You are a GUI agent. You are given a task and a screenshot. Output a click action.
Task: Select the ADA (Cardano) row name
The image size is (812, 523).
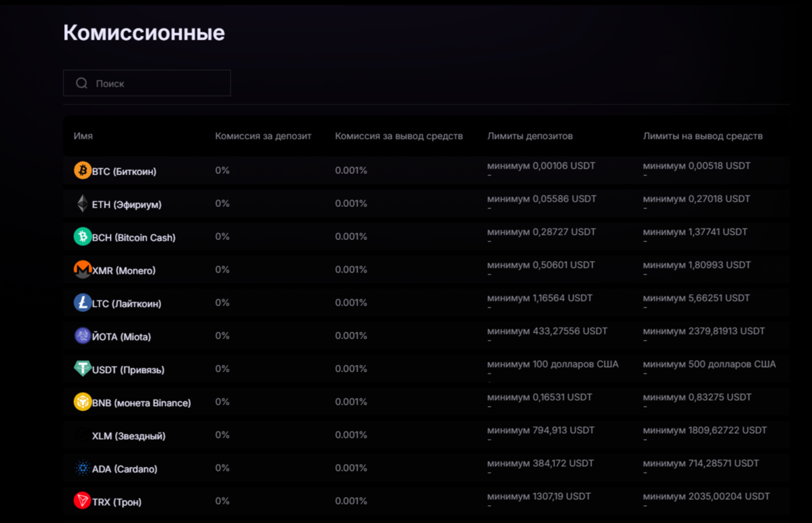(125, 469)
